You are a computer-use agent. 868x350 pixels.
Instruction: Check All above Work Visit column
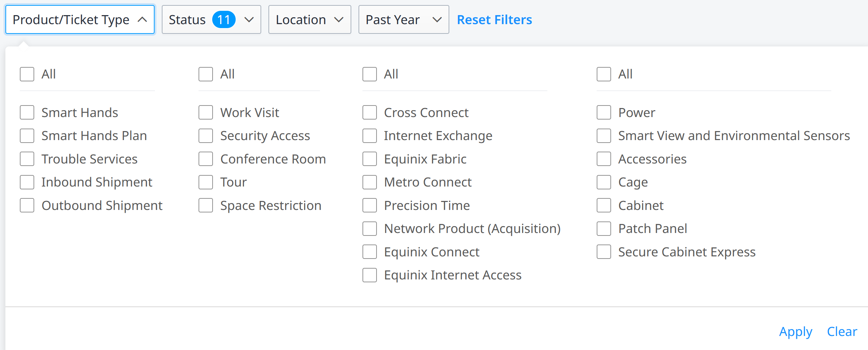click(x=206, y=74)
